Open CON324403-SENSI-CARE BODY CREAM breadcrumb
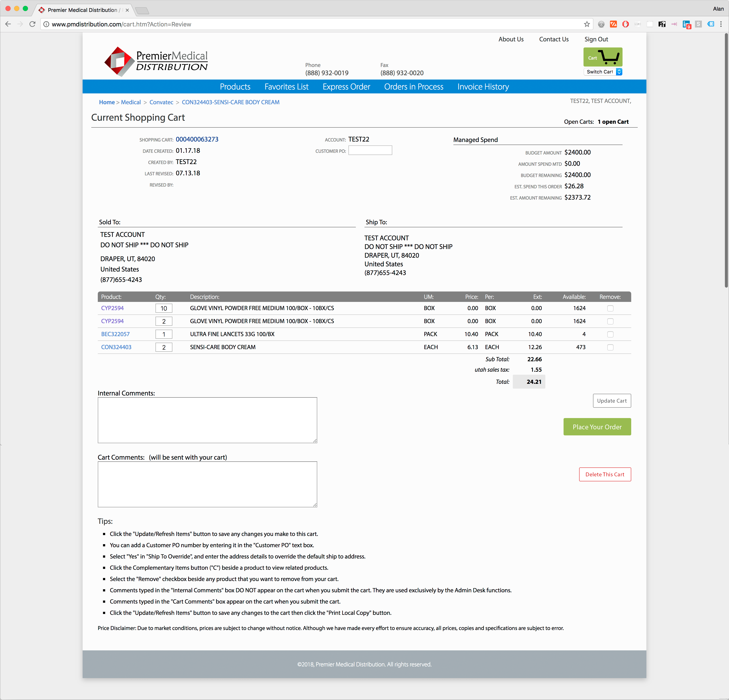Image resolution: width=729 pixels, height=700 pixels. (230, 102)
